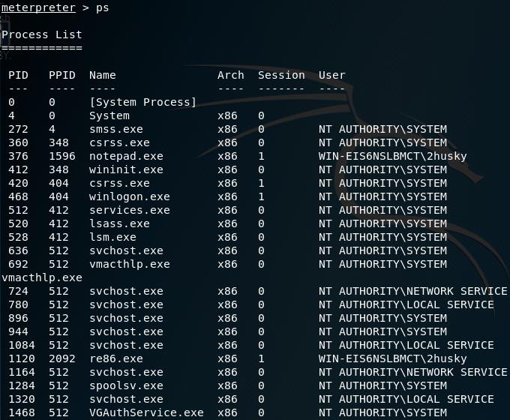This screenshot has height=420, width=510.
Task: Click the winlogon.exe process name
Action: coord(130,196)
